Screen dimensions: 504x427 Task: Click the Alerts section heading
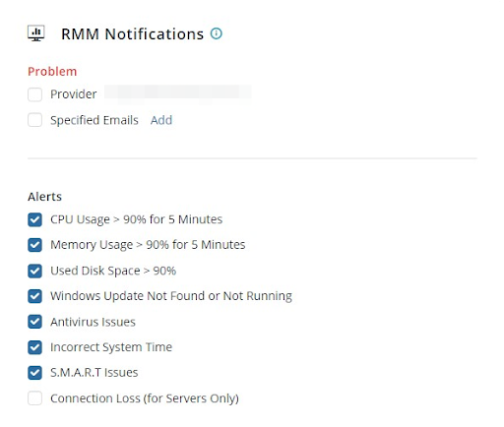click(x=44, y=197)
